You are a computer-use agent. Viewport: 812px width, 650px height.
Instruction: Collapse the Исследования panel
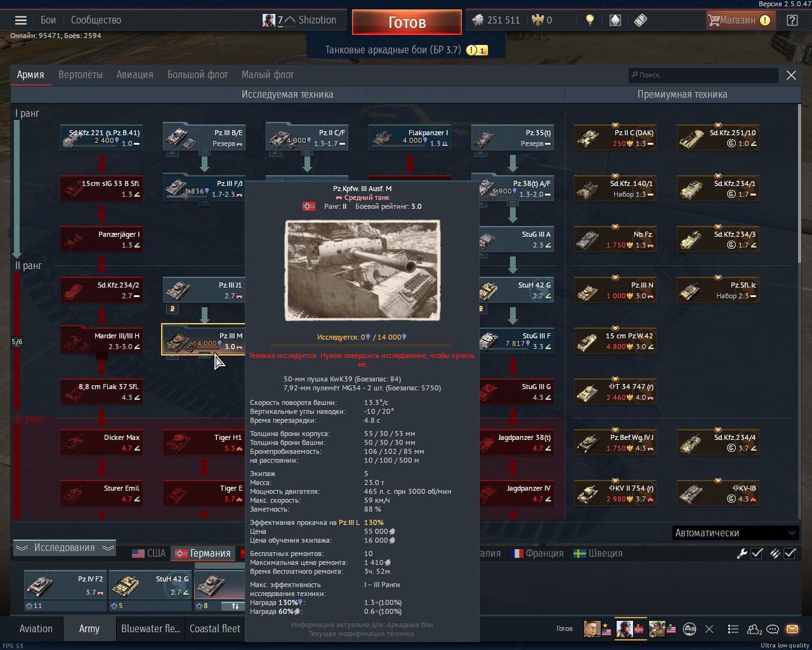pos(64,548)
